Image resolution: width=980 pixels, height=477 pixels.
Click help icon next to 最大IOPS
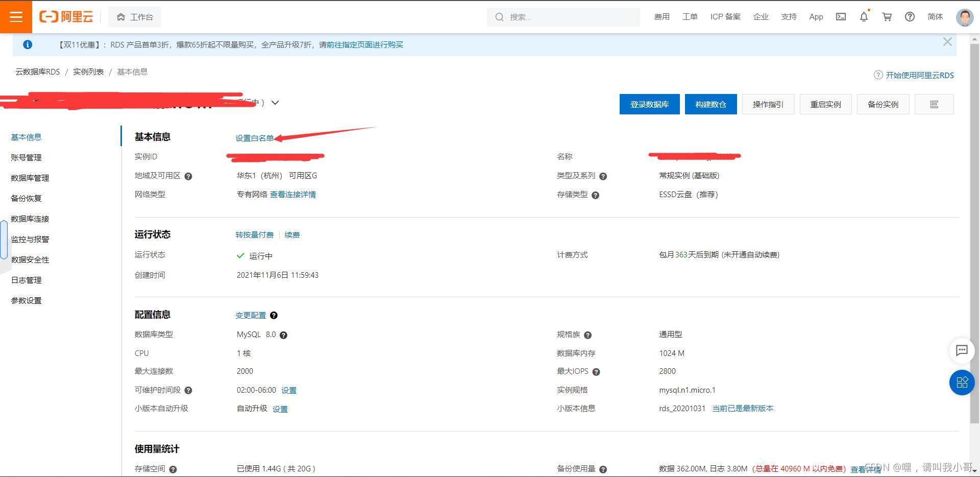pos(596,372)
